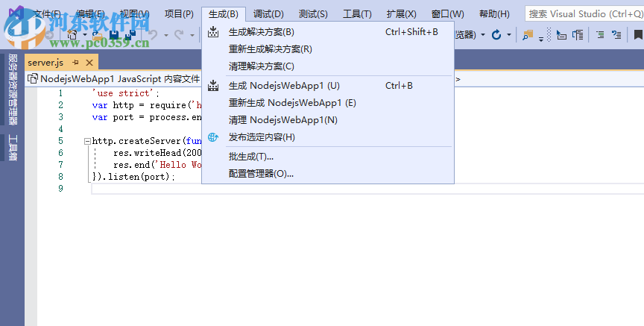This screenshot has width=644, height=326.
Task: Choose 重新生成 NodejsWebApp1 (E)
Action: click(328, 103)
